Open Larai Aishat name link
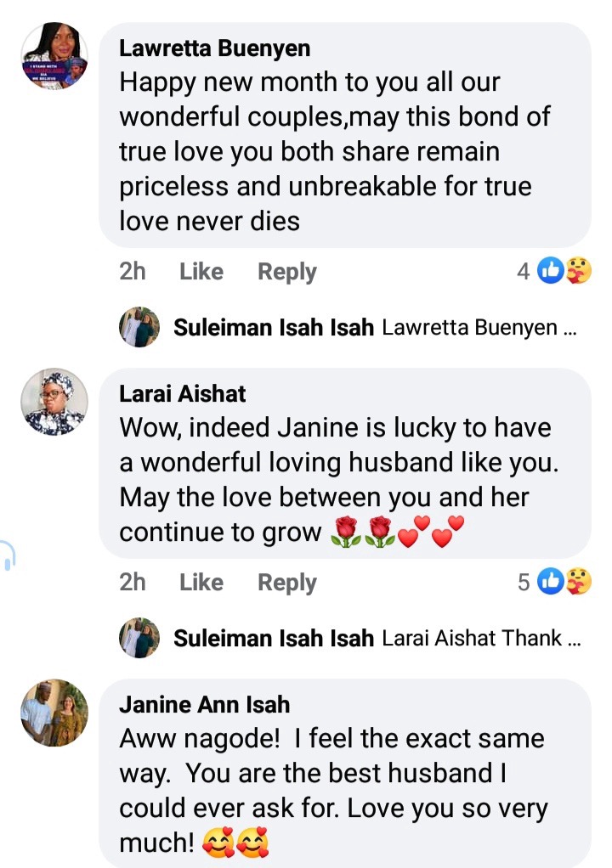 click(182, 393)
